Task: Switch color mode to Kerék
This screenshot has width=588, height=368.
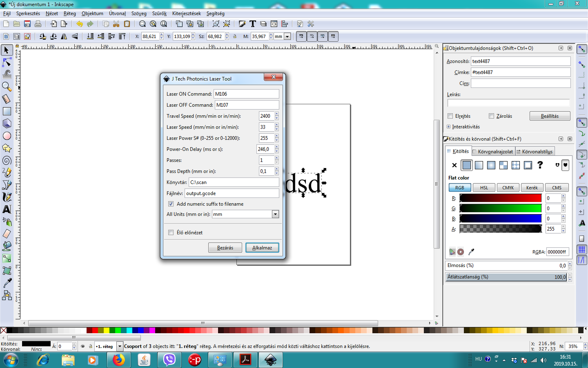Action: point(532,188)
